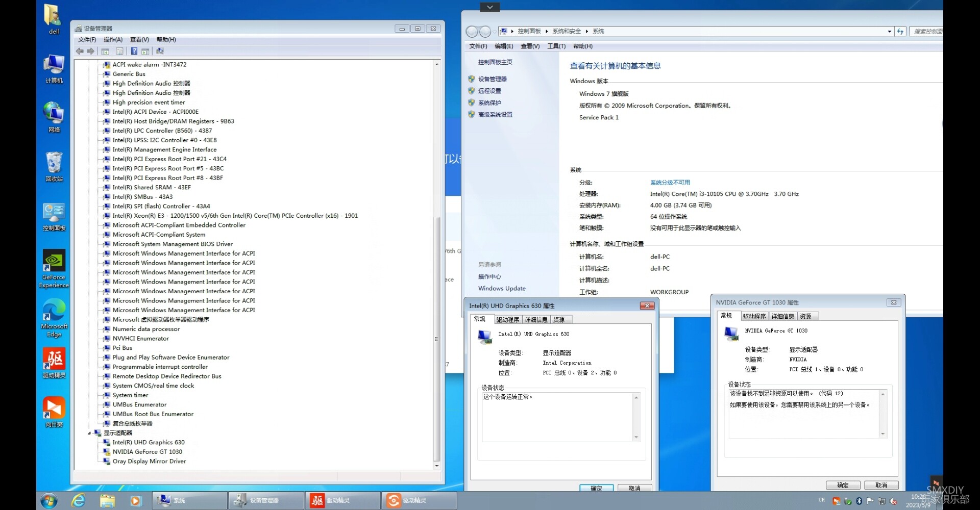
Task: Click the refresh button beside address bar
Action: click(900, 32)
